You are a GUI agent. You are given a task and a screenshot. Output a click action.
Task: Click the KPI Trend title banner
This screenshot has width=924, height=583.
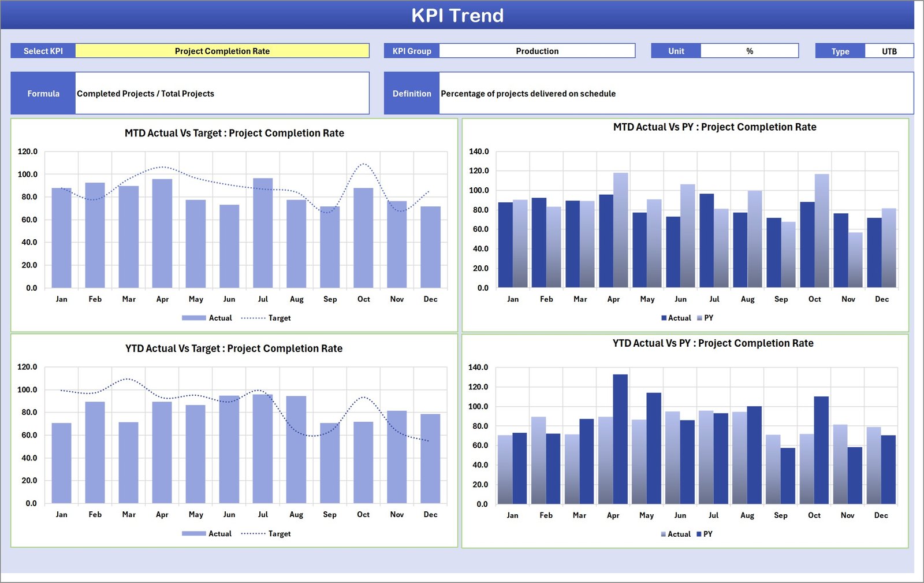458,16
